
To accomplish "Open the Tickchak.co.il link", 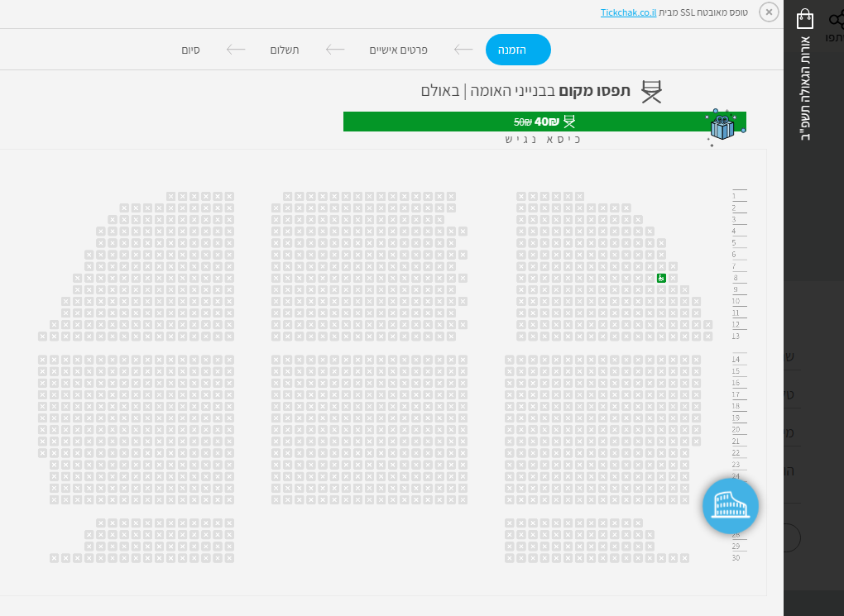I will click(628, 13).
